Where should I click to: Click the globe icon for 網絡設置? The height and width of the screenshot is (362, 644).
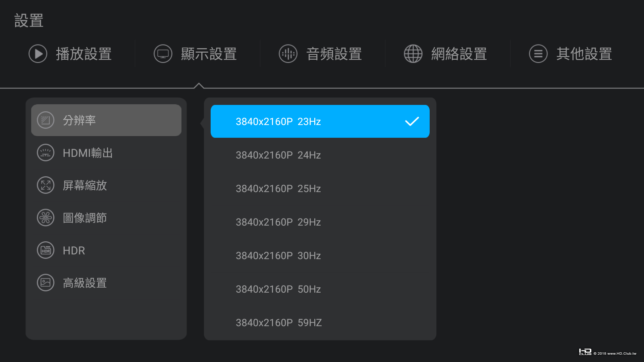tap(413, 54)
